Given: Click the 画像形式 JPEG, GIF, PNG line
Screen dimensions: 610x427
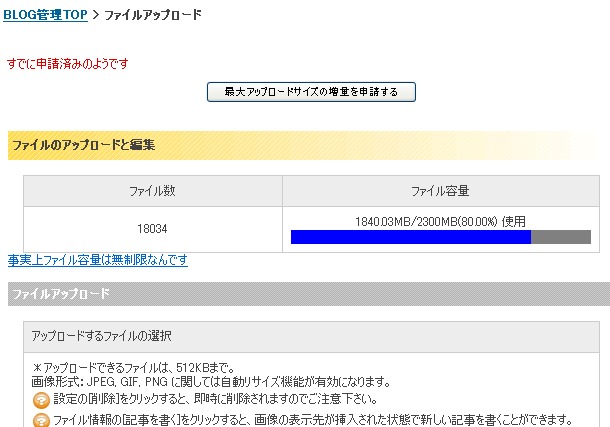Looking at the screenshot, I should 210,382.
